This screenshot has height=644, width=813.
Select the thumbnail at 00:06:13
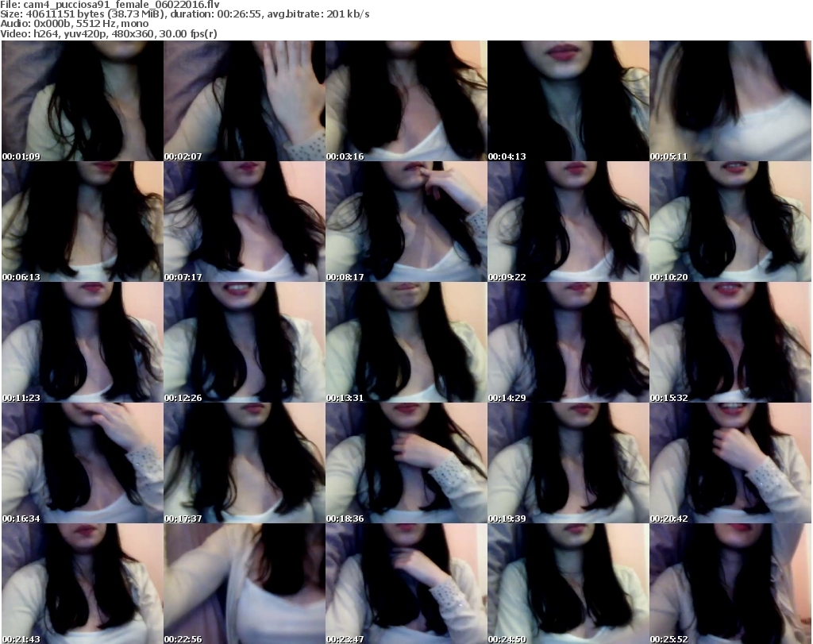tap(83, 222)
